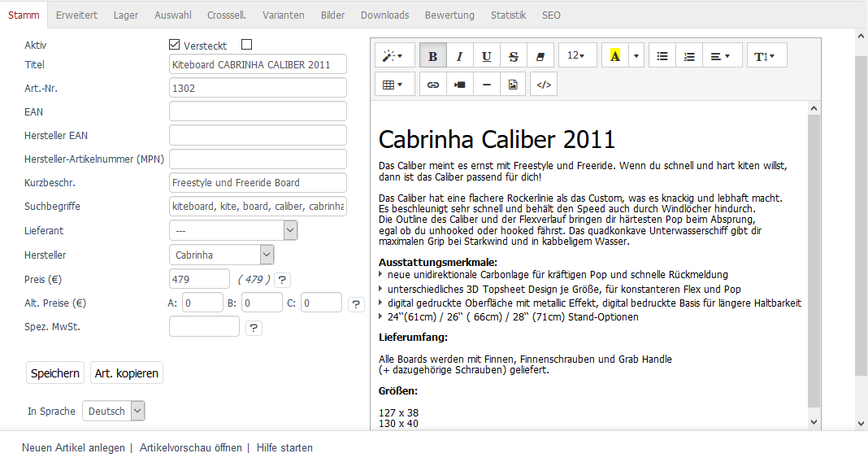Image resolution: width=868 pixels, height=462 pixels.
Task: Toggle bold formatting in the editor
Action: pos(432,56)
